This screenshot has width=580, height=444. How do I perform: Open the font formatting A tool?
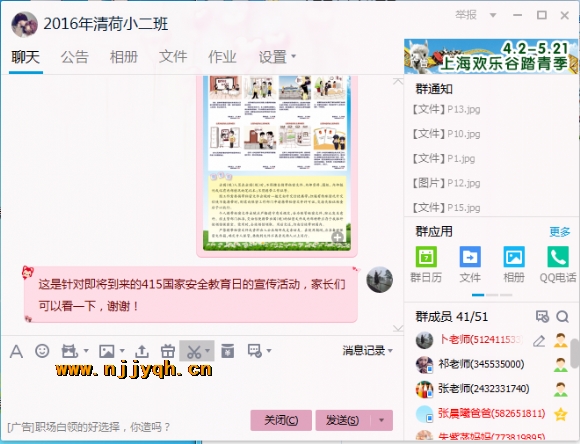(x=16, y=351)
